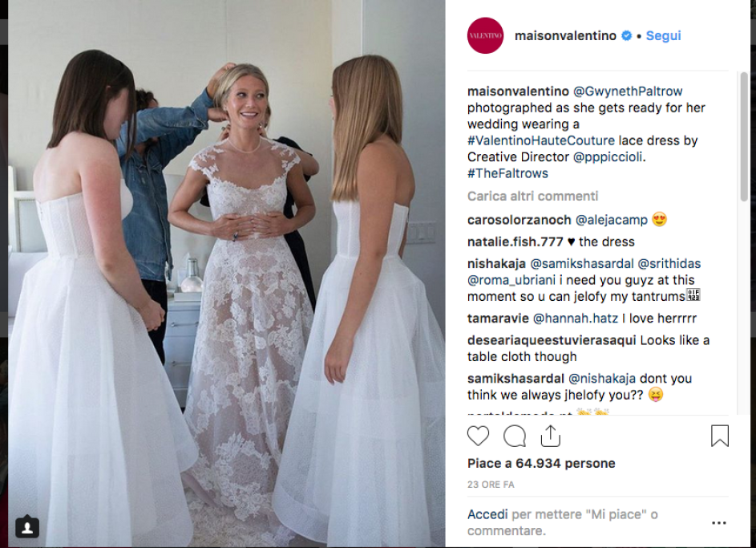Open the #TheFaltrows hashtag
756x548 pixels.
click(507, 173)
